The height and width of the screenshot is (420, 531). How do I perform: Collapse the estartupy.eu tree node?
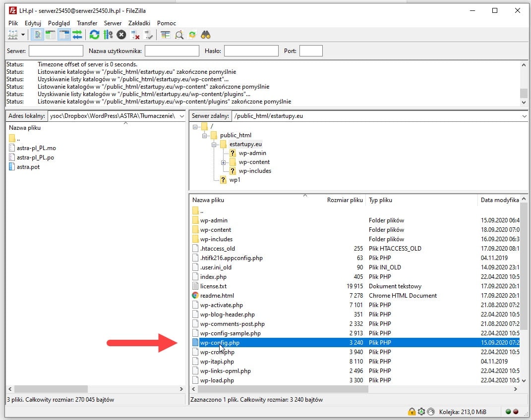[x=214, y=145]
